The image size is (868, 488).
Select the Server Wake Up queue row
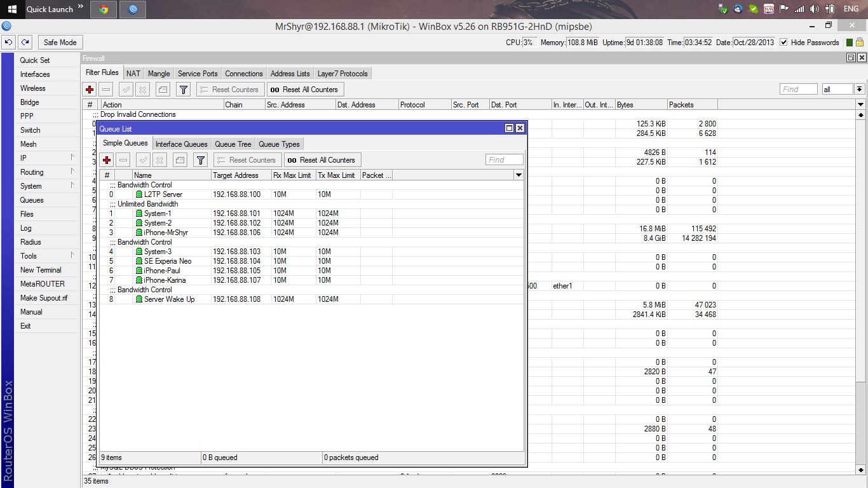pos(311,299)
